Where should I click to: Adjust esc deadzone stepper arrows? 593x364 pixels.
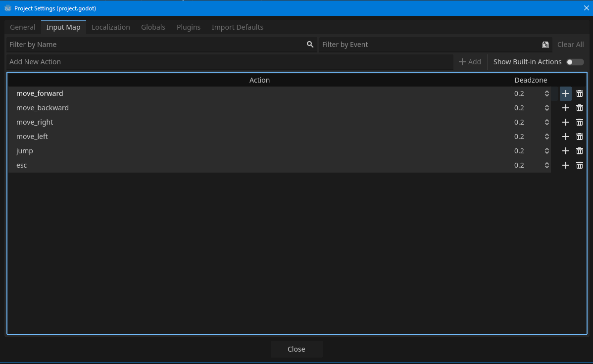(546, 165)
